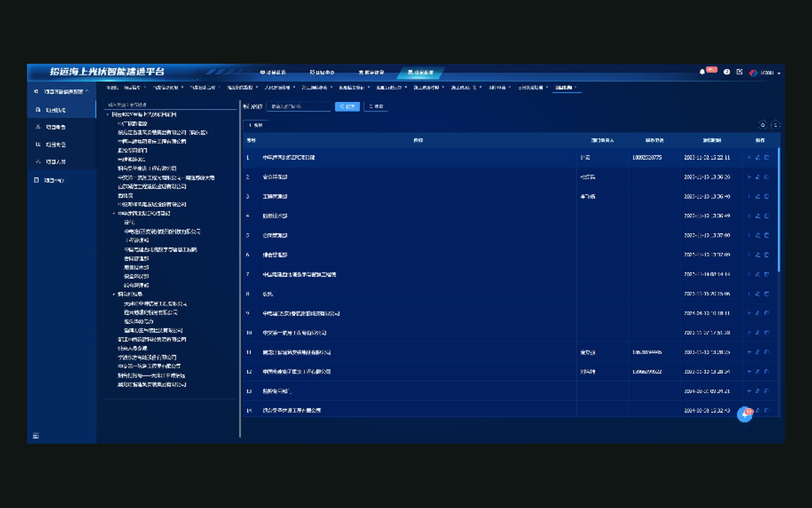Screen dimensions: 812x508
Task: Collapse the tree node containing 中电建 subitems
Action: [114, 214]
